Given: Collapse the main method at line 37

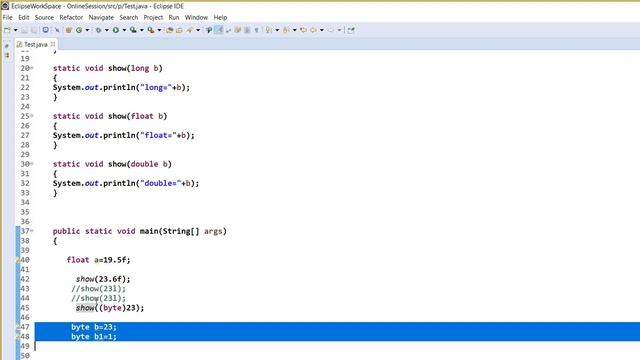Looking at the screenshot, I should pyautogui.click(x=32, y=231).
